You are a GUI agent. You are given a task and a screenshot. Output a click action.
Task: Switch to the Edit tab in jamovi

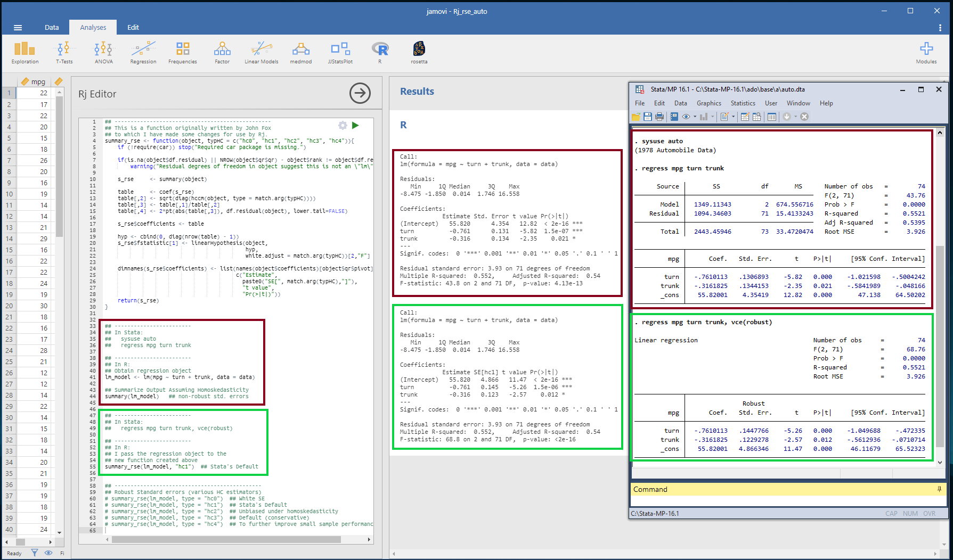pyautogui.click(x=133, y=28)
